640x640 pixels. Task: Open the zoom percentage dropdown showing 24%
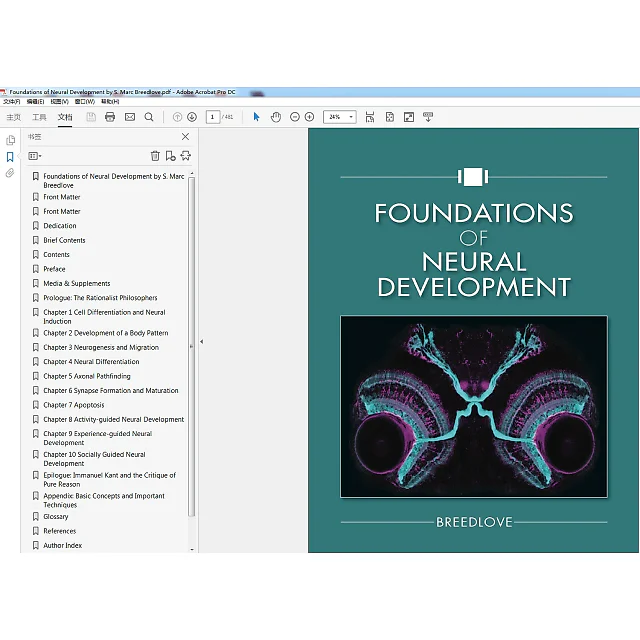(351, 117)
